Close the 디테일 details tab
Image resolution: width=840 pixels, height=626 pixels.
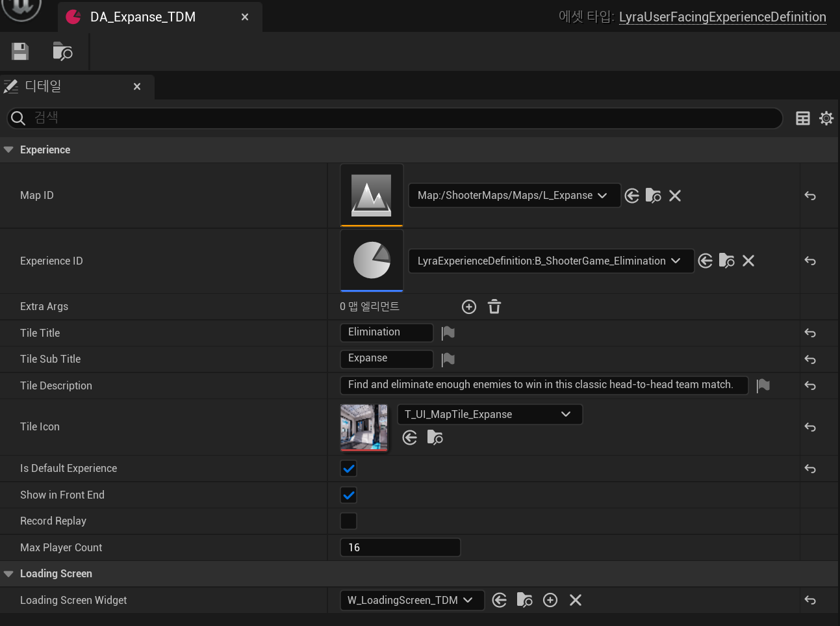137,86
